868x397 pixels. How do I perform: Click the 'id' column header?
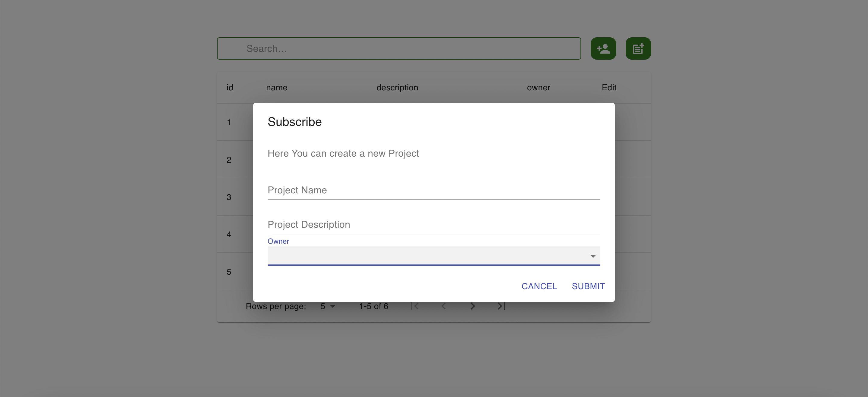pos(230,88)
